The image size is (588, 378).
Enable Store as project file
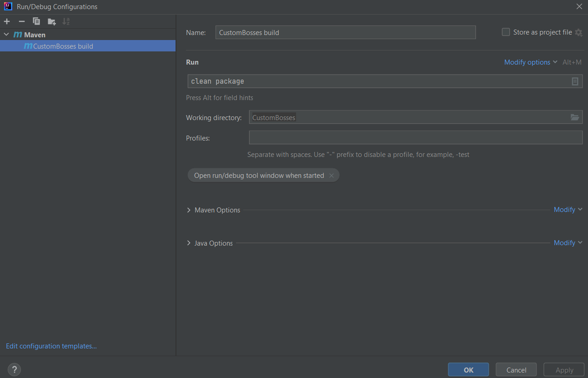click(506, 32)
